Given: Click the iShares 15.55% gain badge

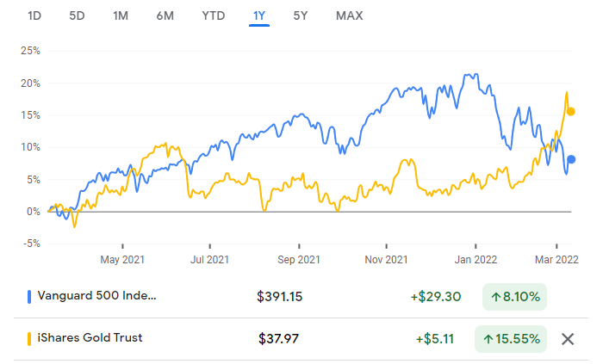Looking at the screenshot, I should [511, 338].
